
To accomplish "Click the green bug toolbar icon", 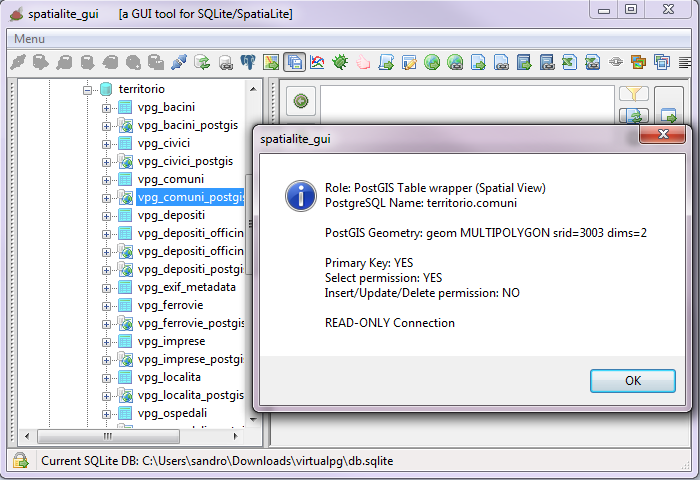I will (340, 62).
